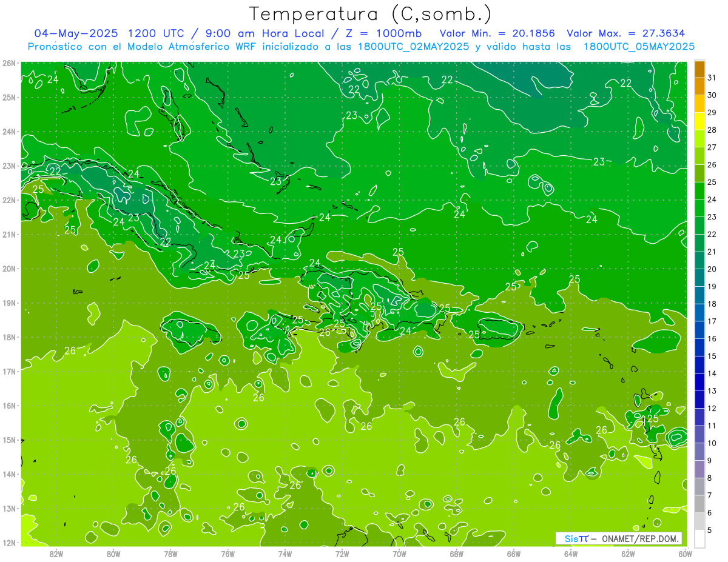Click the '78W' longitude axis label
The image size is (728, 562).
tap(170, 553)
